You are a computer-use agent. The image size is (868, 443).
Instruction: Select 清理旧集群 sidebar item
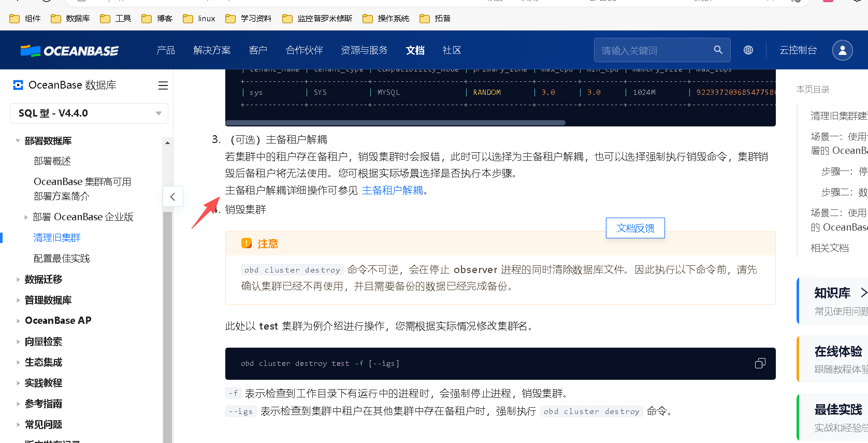click(x=57, y=238)
